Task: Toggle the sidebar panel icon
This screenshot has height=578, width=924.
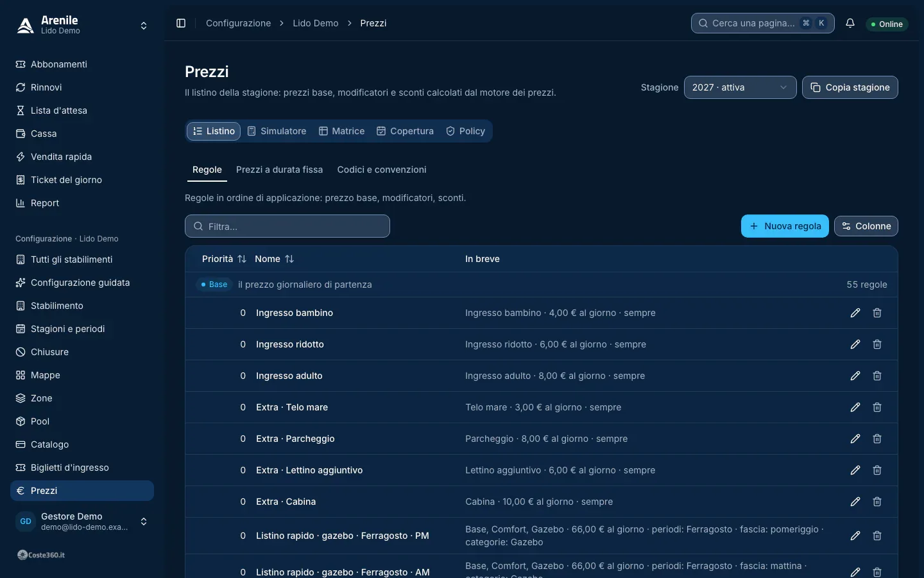Action: pos(181,23)
